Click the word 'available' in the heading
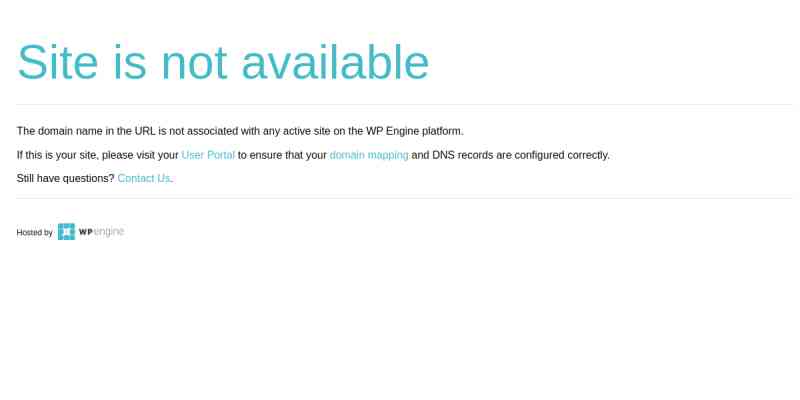 click(x=335, y=62)
